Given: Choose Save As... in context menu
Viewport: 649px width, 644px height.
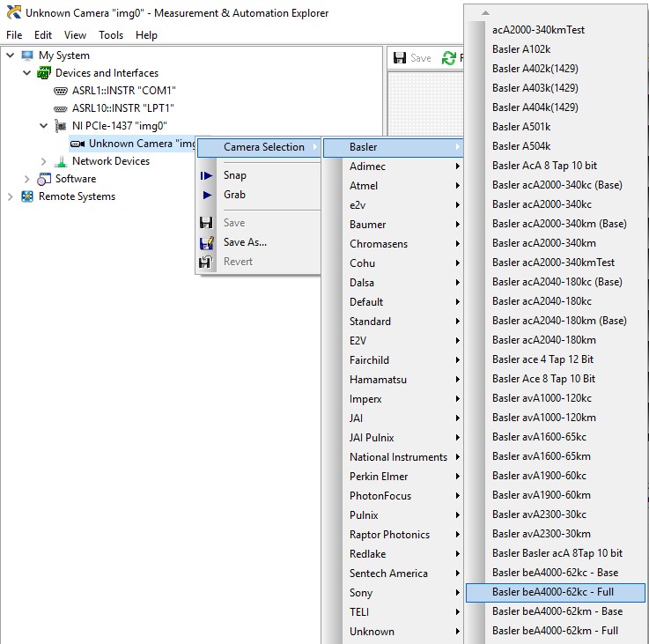Looking at the screenshot, I should click(259, 242).
